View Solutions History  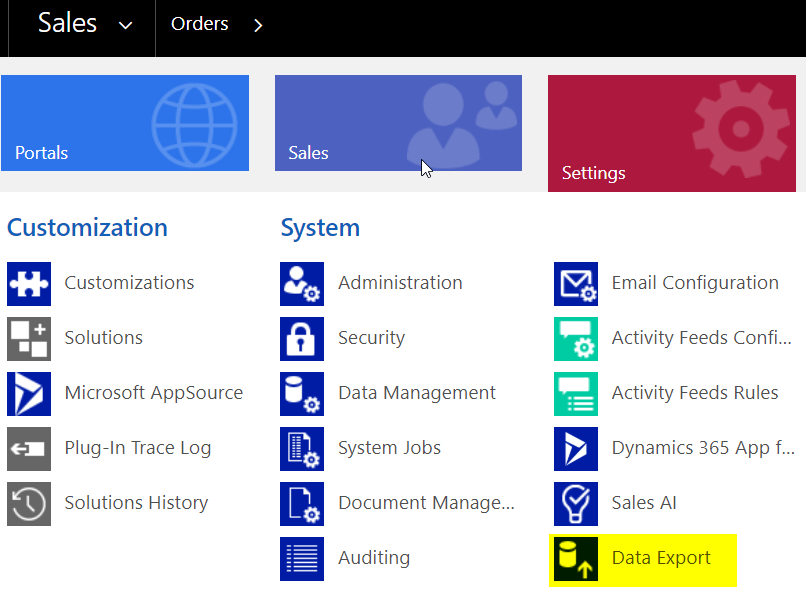[x=136, y=503]
